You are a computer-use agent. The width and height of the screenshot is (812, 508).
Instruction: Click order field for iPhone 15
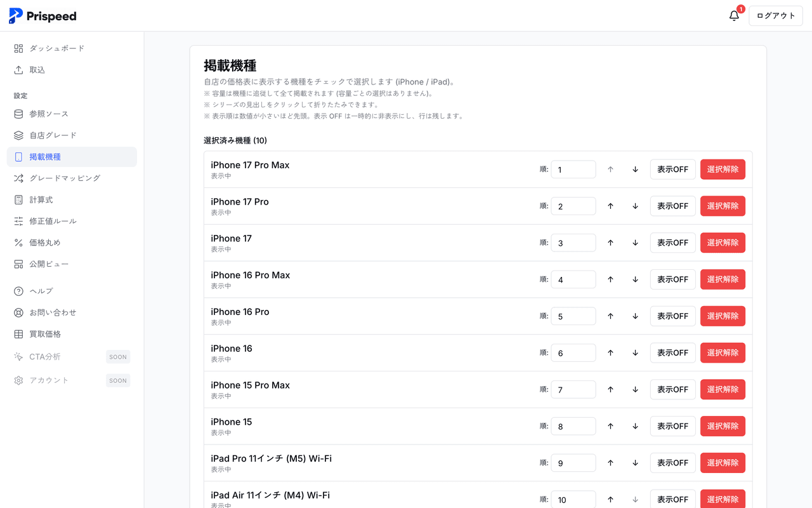[x=573, y=426]
